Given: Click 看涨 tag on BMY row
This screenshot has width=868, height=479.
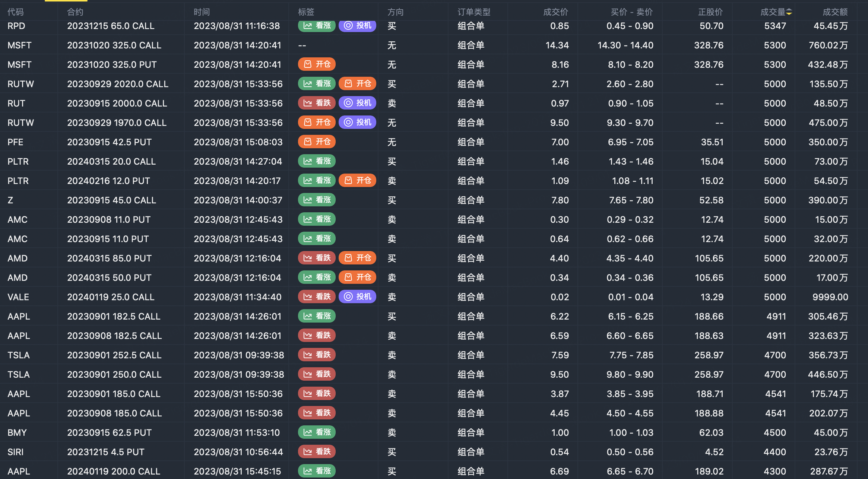Looking at the screenshot, I should 317,432.
